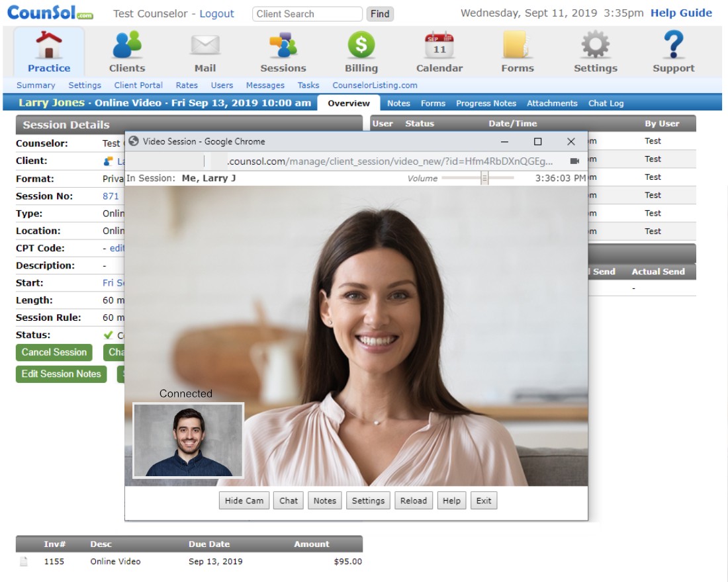
Task: Click the camera icon in video address bar
Action: 574,161
